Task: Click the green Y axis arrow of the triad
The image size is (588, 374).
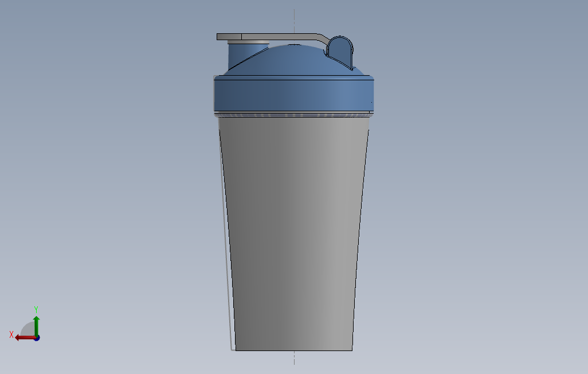Action: click(x=36, y=326)
